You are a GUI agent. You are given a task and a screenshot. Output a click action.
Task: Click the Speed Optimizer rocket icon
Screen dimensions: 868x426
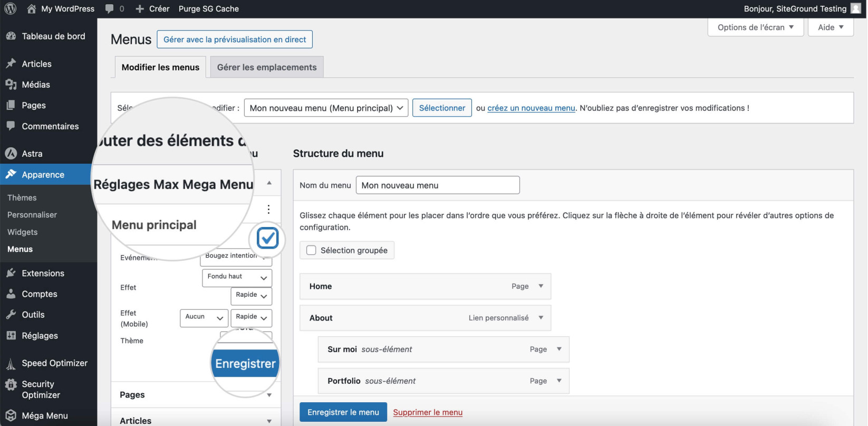point(11,363)
